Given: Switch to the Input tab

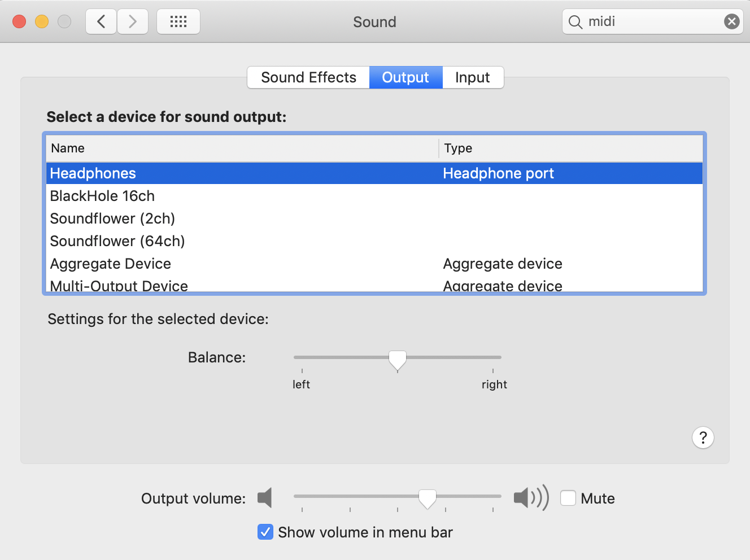Looking at the screenshot, I should [472, 77].
